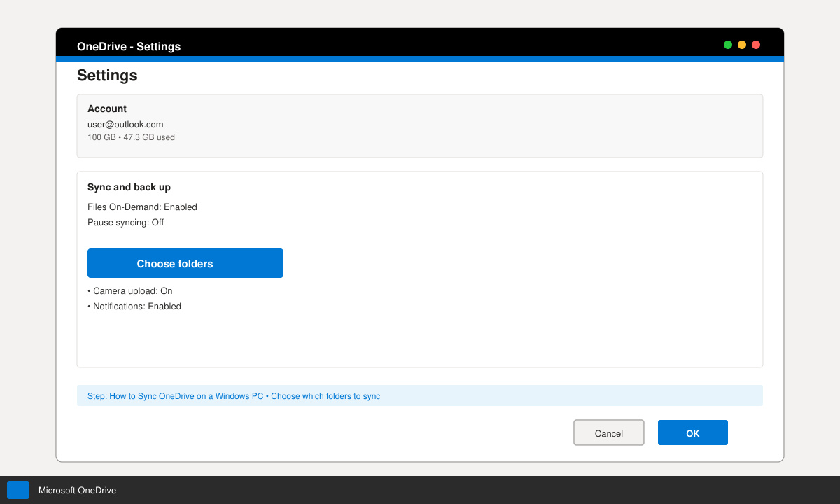The height and width of the screenshot is (504, 840).
Task: Click the green window control dot
Action: coord(728,45)
